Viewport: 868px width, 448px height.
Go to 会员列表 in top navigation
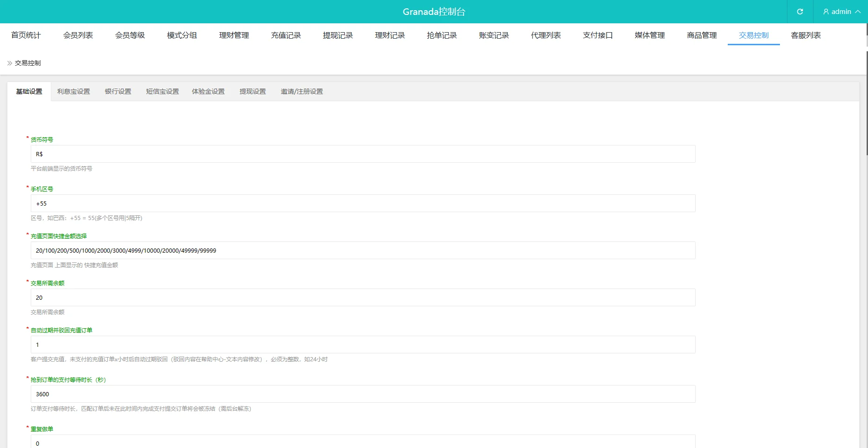tap(78, 35)
